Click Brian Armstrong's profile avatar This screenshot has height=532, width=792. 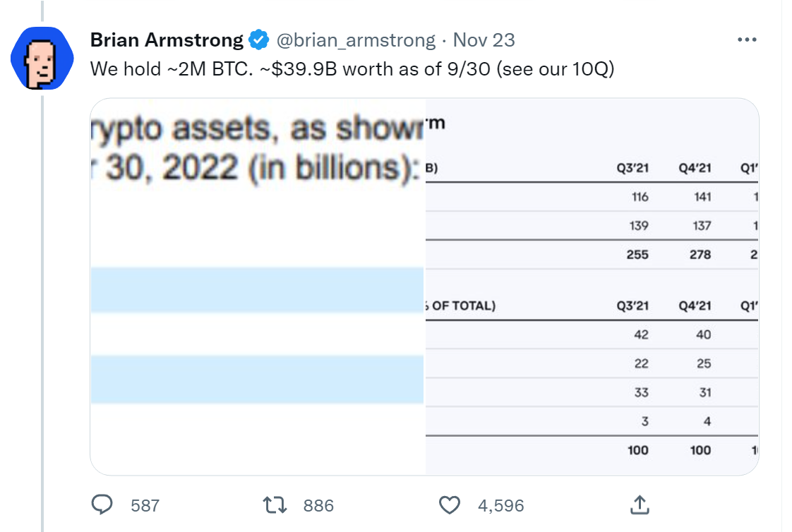(x=42, y=58)
